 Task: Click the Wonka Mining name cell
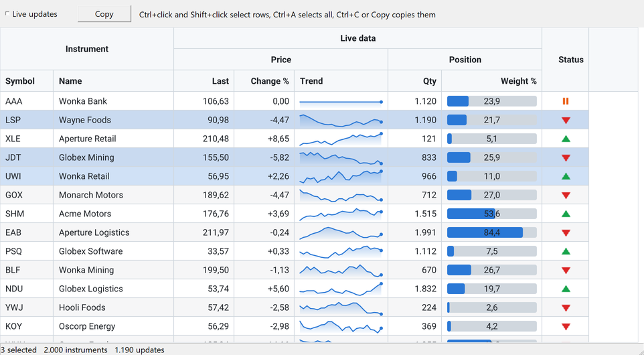coord(113,270)
